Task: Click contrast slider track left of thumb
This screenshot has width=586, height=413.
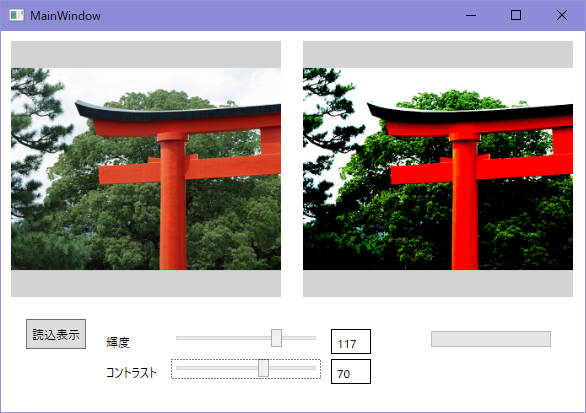Action: point(217,368)
